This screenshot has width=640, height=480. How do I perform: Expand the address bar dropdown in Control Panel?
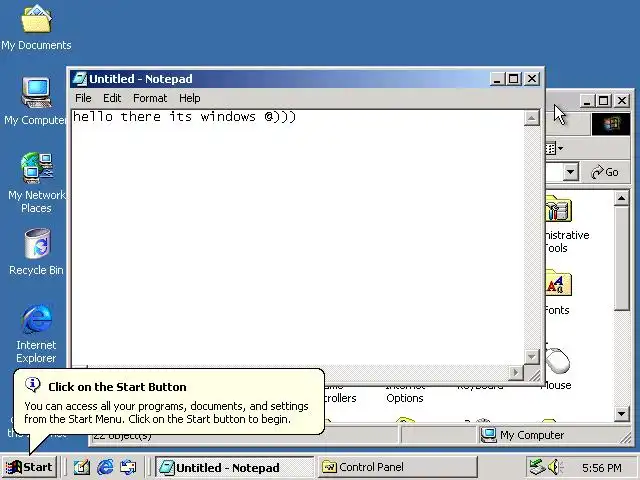[571, 172]
